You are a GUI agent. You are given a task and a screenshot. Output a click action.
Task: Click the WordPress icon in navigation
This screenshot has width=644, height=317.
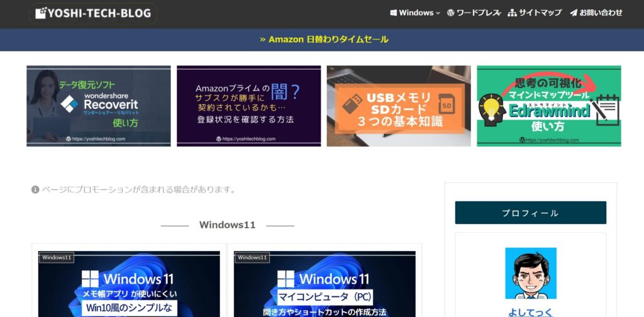pyautogui.click(x=450, y=13)
